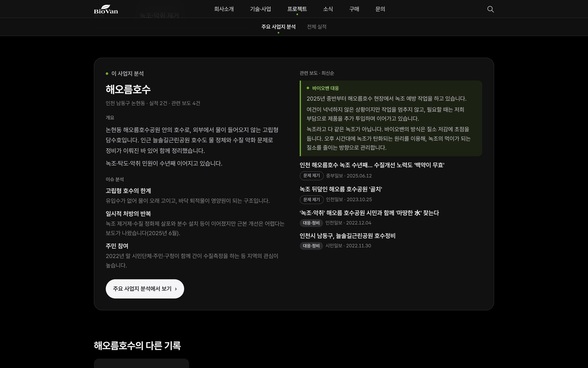Select the 프로젝트 menu item

tap(297, 9)
